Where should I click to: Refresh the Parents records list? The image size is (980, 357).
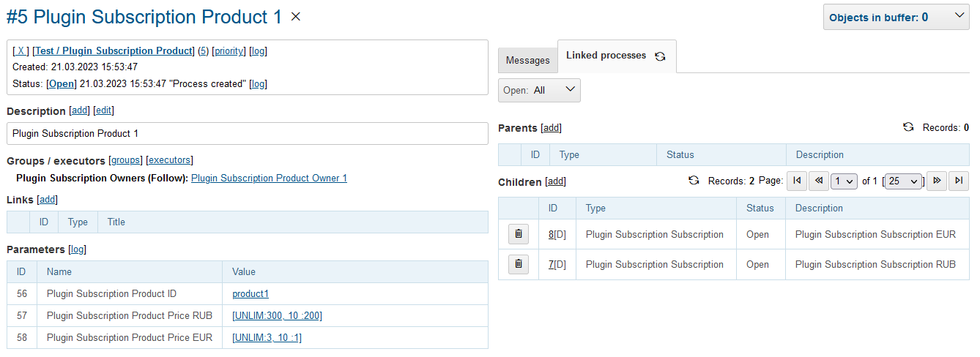pyautogui.click(x=908, y=127)
